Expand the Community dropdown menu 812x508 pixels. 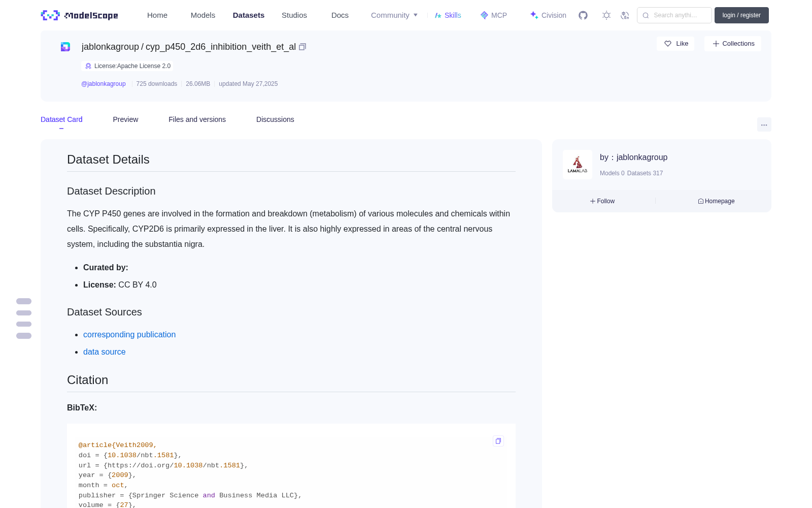pyautogui.click(x=394, y=15)
